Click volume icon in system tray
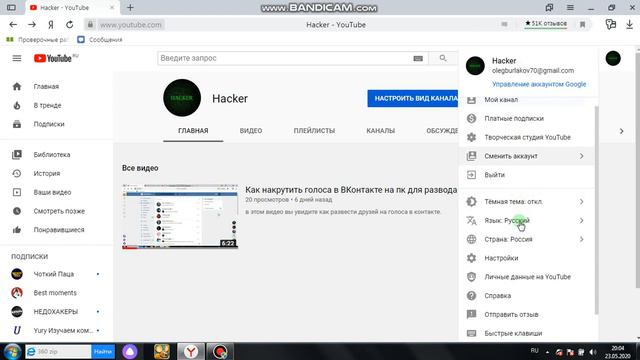This screenshot has width=640, height=360. pos(593,352)
